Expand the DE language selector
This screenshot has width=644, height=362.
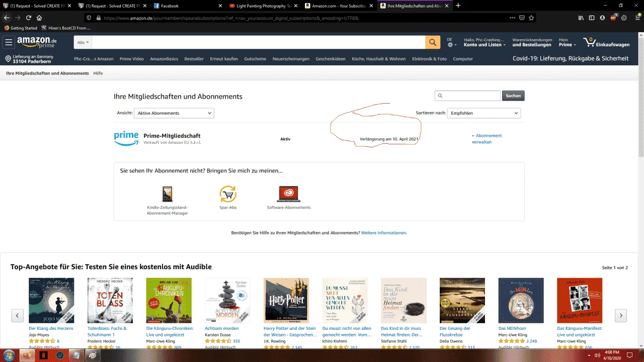coord(452,42)
